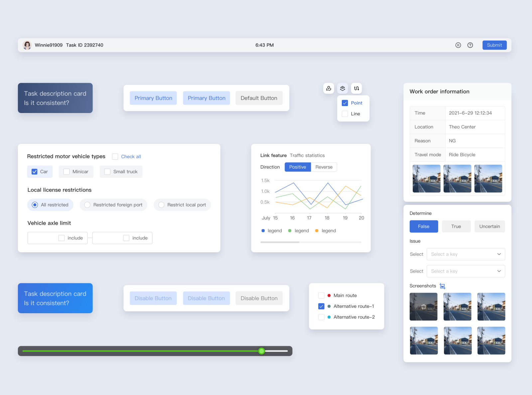Viewport: 532px width, 395px height.
Task: Click the green slider handle
Action: (262, 351)
